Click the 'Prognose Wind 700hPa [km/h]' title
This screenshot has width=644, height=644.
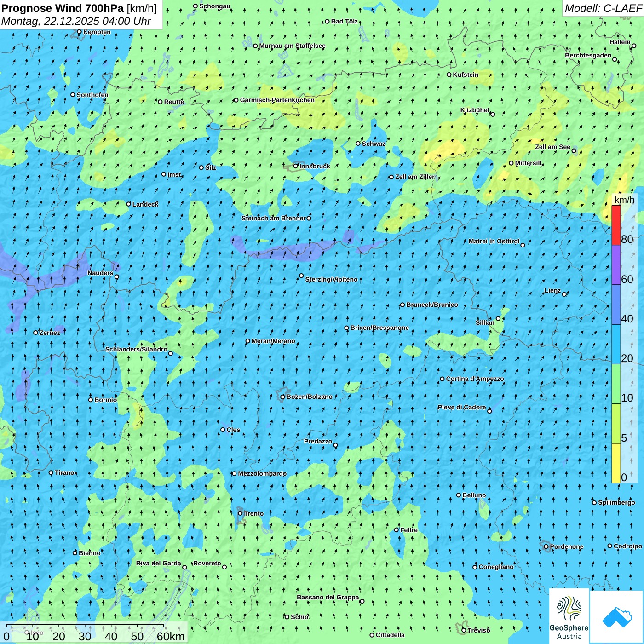tap(79, 8)
